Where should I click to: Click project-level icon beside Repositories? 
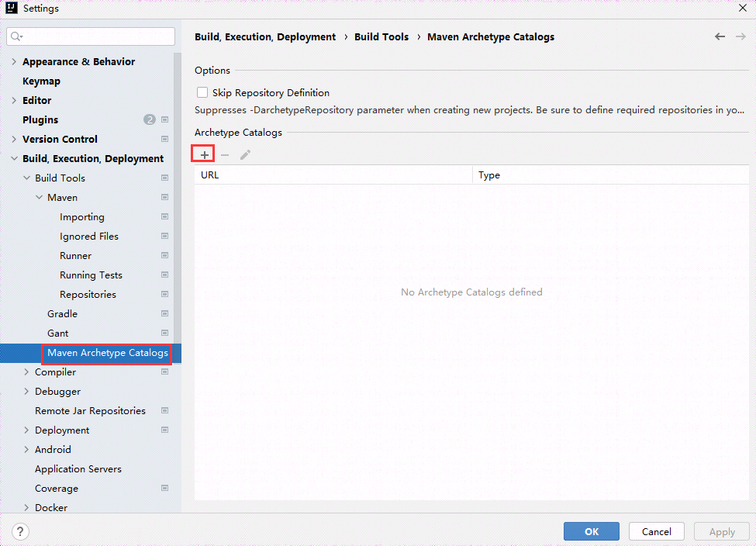point(165,294)
